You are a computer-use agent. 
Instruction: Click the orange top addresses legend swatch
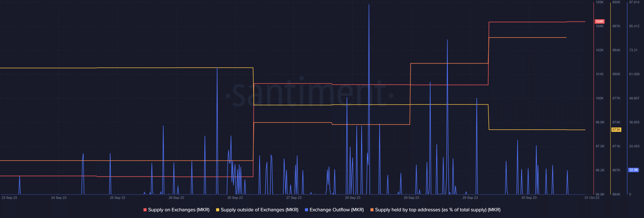point(372,210)
